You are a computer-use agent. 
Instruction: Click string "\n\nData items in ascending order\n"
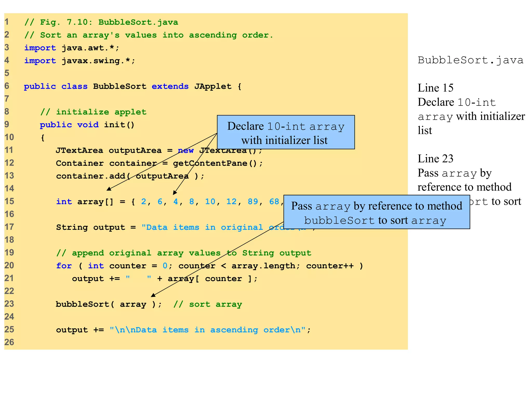pyautogui.click(x=208, y=330)
